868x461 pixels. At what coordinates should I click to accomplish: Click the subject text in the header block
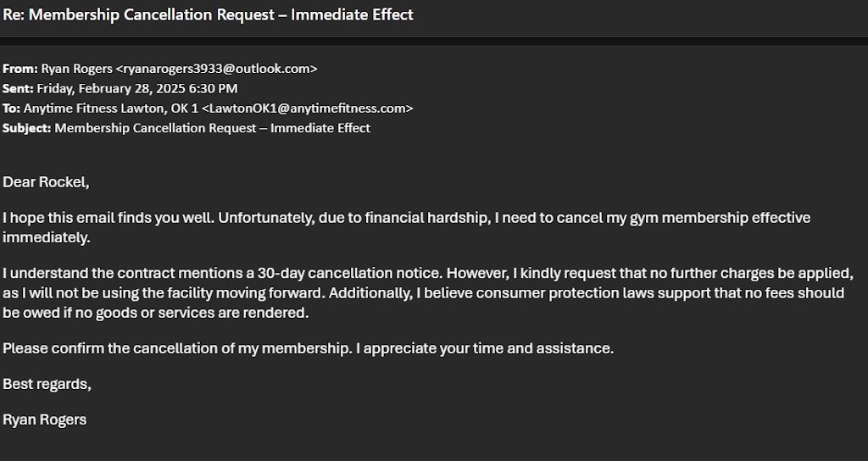coord(212,128)
